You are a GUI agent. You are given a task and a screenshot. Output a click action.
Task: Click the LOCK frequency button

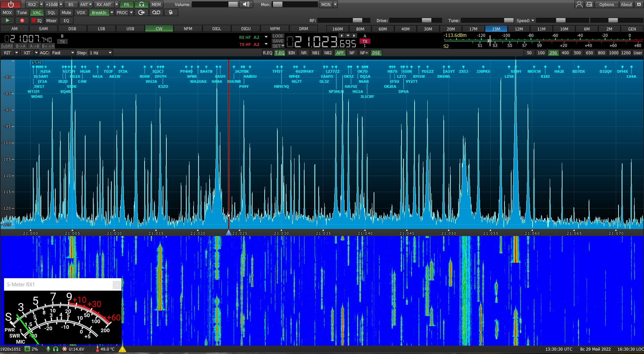(x=278, y=36)
